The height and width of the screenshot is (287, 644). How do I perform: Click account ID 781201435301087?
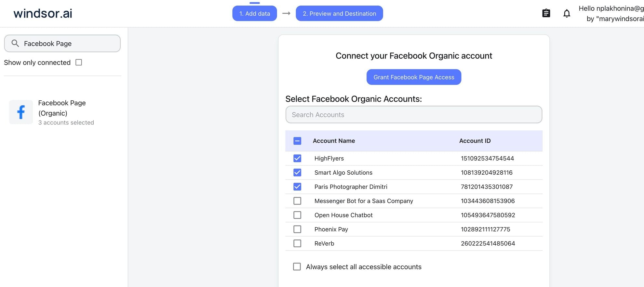[487, 187]
